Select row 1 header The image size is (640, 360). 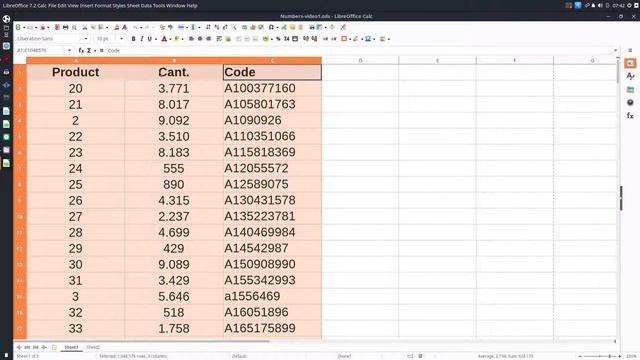(x=20, y=72)
